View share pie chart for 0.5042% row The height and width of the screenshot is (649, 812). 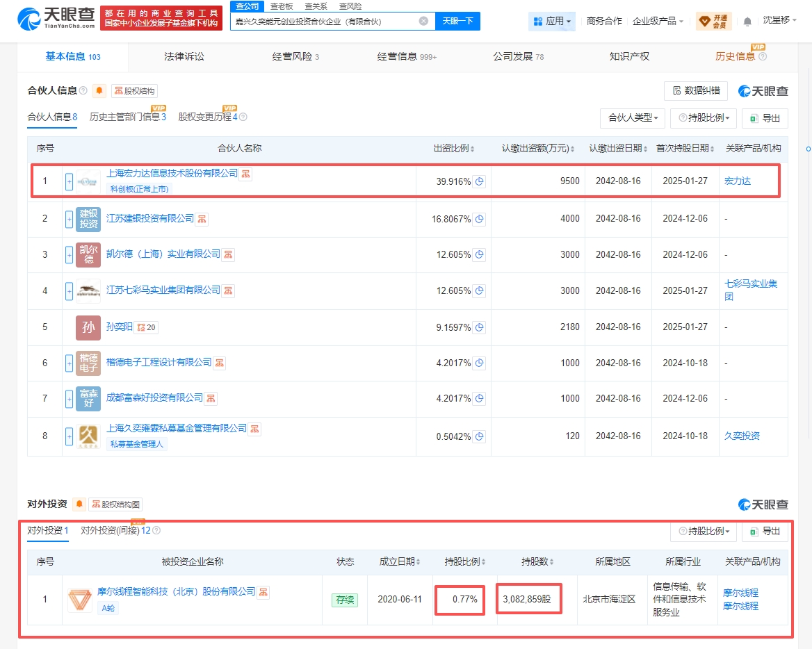click(x=480, y=436)
